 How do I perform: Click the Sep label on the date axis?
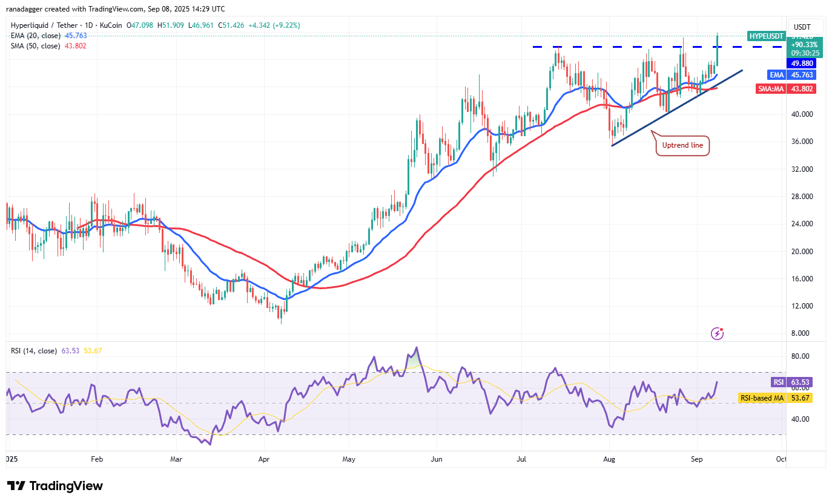(x=697, y=459)
